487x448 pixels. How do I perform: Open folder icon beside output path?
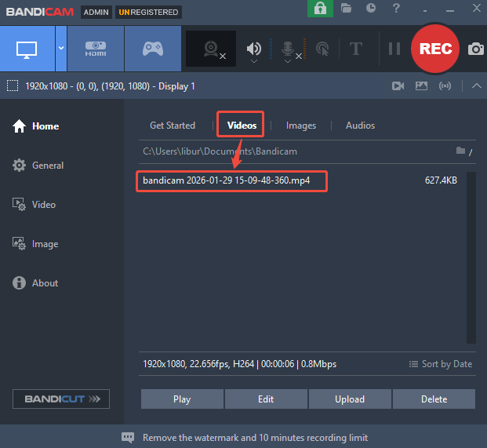[460, 151]
